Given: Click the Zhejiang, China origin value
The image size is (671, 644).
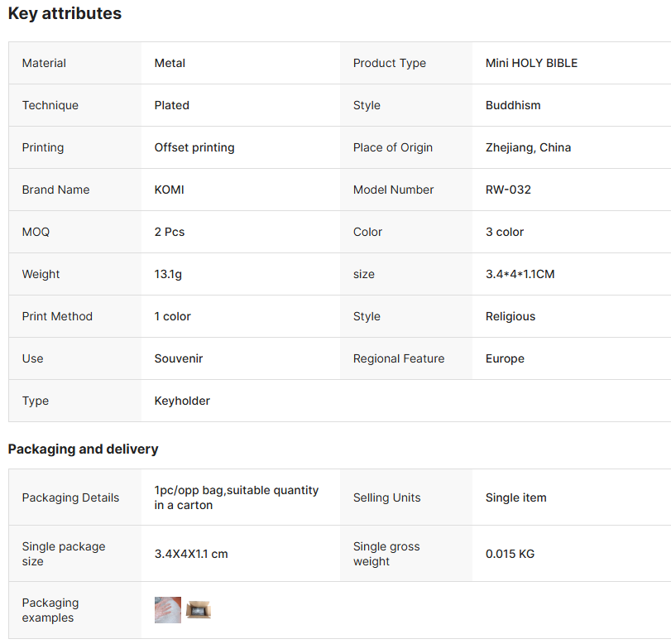Looking at the screenshot, I should (x=528, y=147).
